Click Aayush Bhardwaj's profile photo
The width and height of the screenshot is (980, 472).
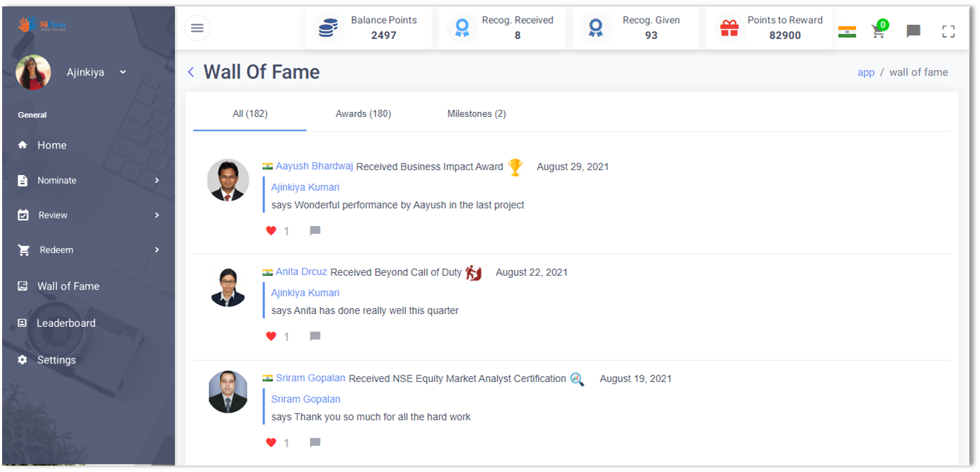(228, 180)
